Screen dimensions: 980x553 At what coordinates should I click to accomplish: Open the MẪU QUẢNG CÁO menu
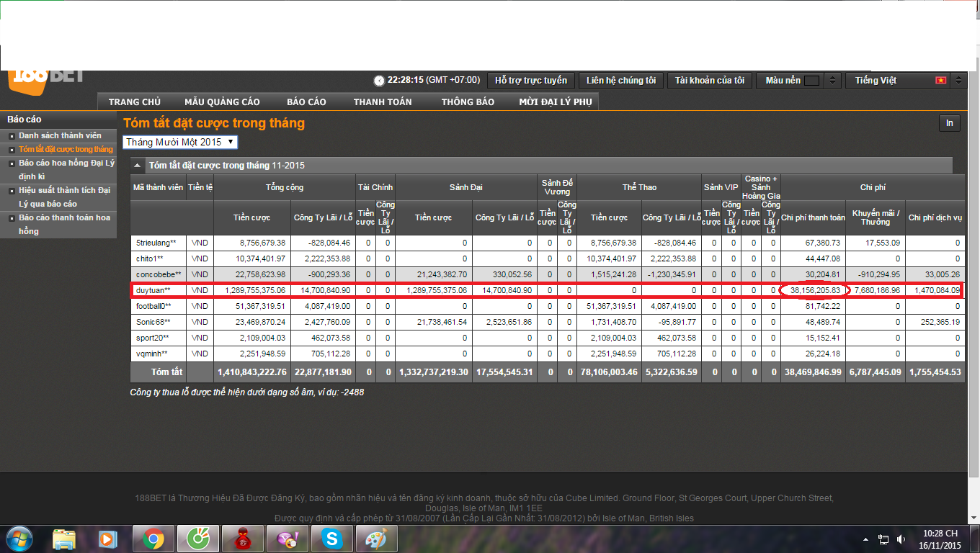[222, 102]
